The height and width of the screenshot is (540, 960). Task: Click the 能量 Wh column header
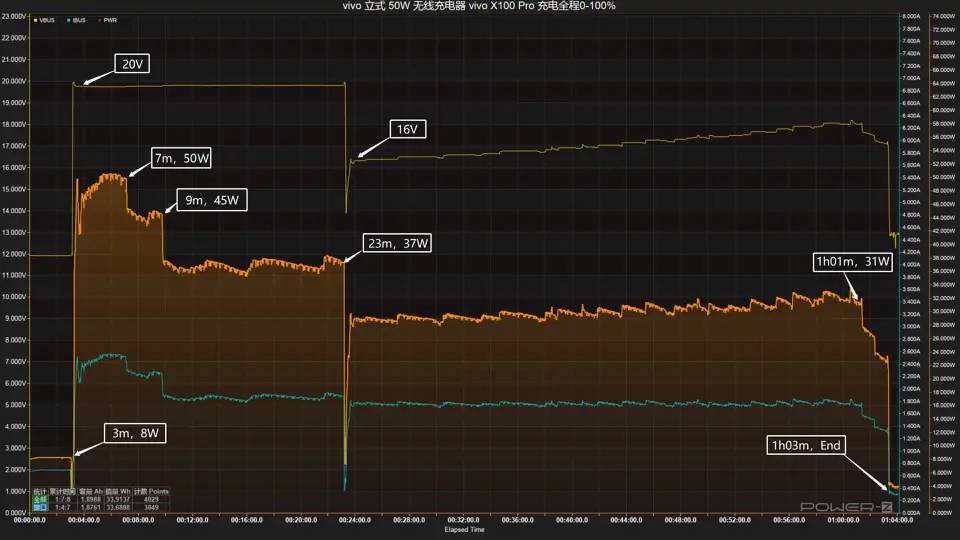point(118,492)
